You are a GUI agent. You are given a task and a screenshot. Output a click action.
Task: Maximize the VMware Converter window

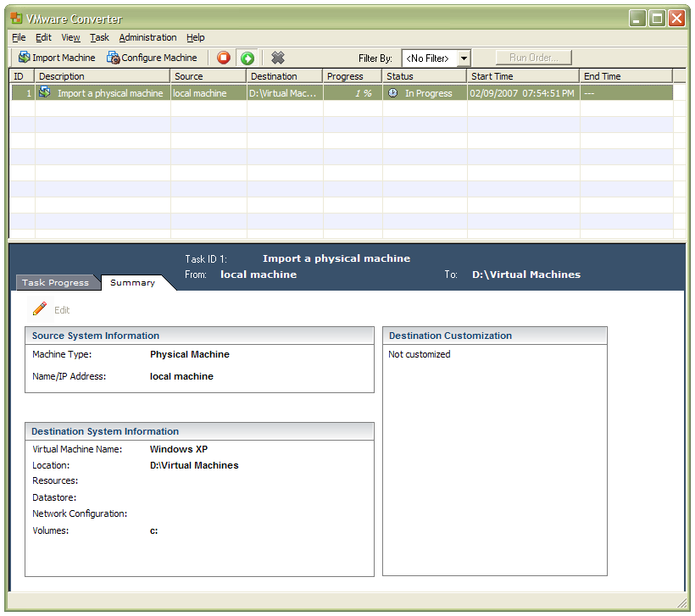click(658, 18)
